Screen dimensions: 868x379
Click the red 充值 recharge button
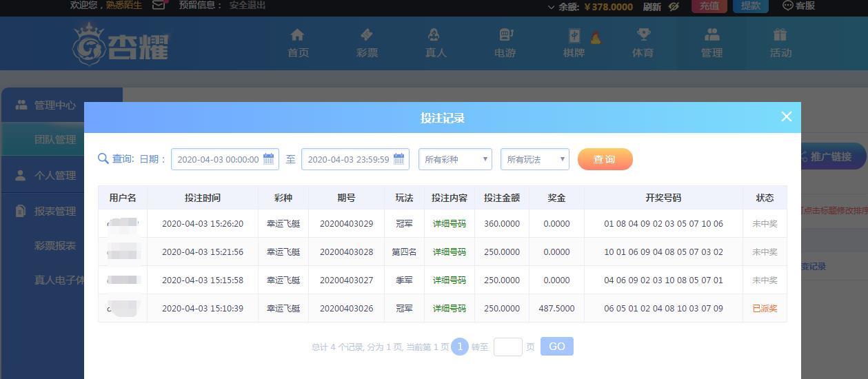tap(709, 6)
